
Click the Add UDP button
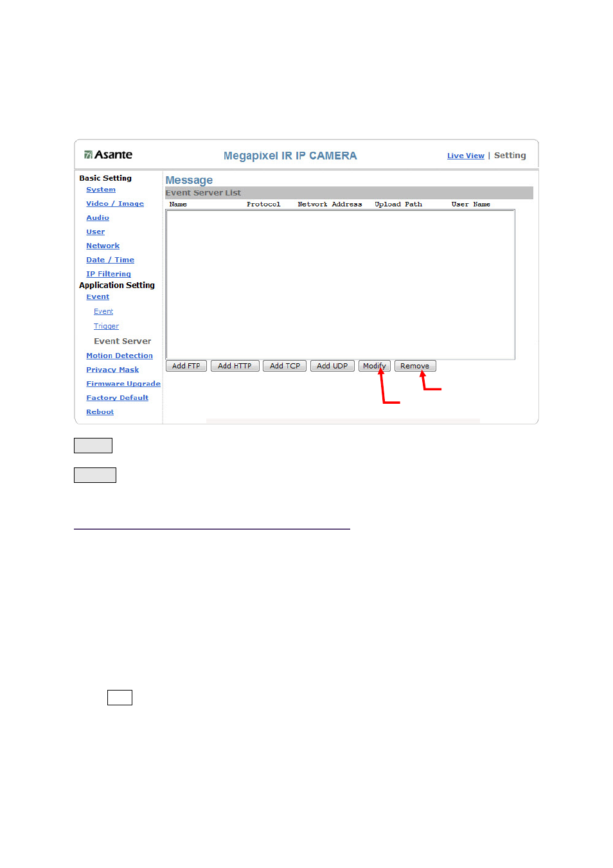[332, 366]
